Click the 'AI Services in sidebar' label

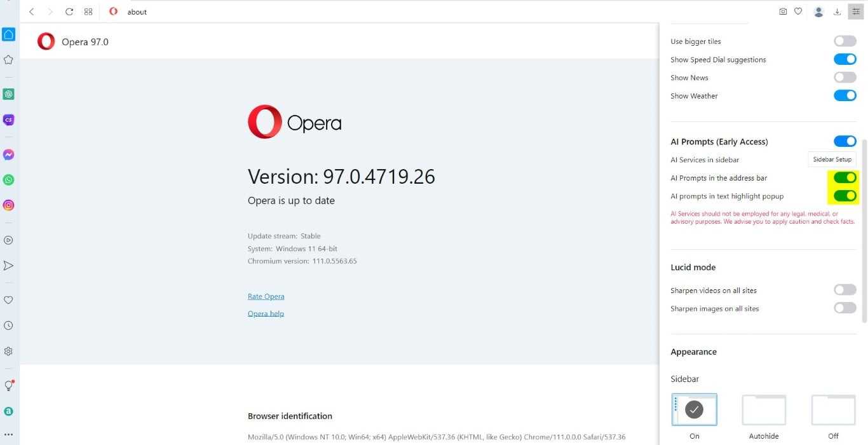pyautogui.click(x=705, y=160)
